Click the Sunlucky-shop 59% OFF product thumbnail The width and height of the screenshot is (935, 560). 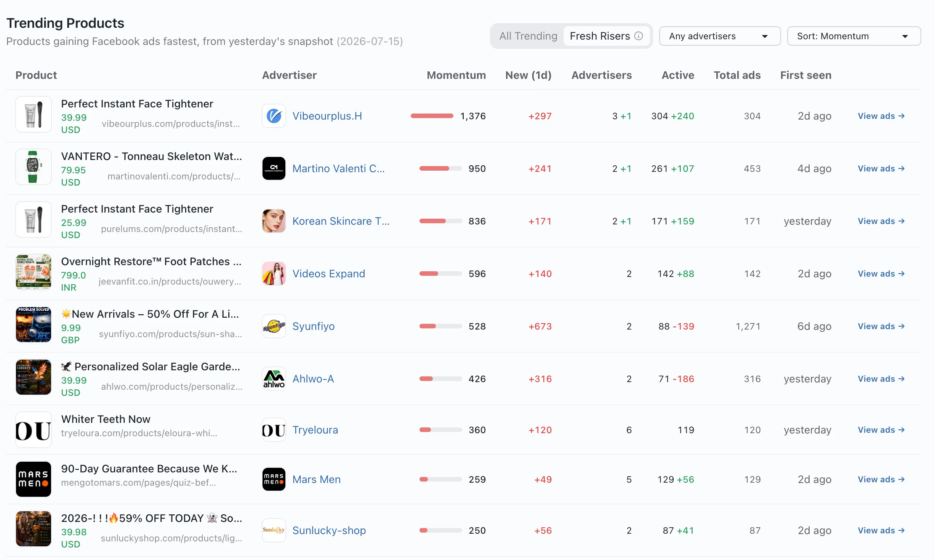34,529
